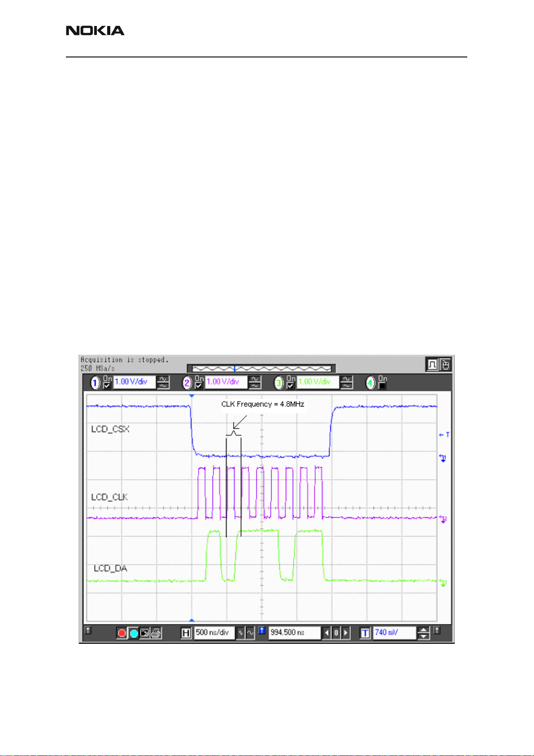
Task: Click the 740 mV trigger level field
Action: (394, 633)
